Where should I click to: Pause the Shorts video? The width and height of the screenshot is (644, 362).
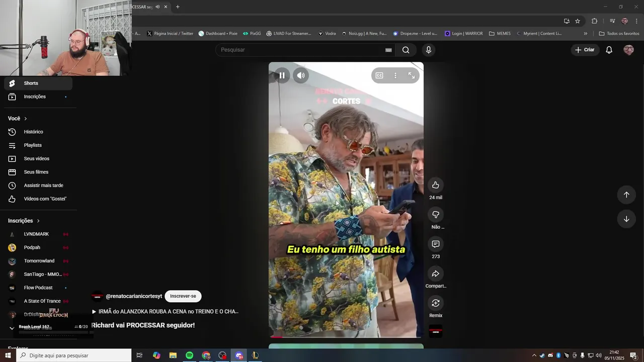pos(282,75)
